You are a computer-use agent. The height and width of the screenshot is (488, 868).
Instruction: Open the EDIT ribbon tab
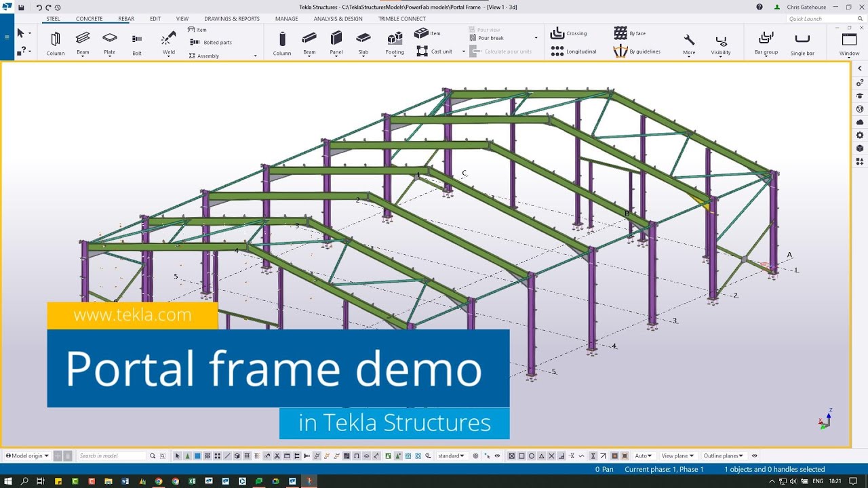point(155,19)
